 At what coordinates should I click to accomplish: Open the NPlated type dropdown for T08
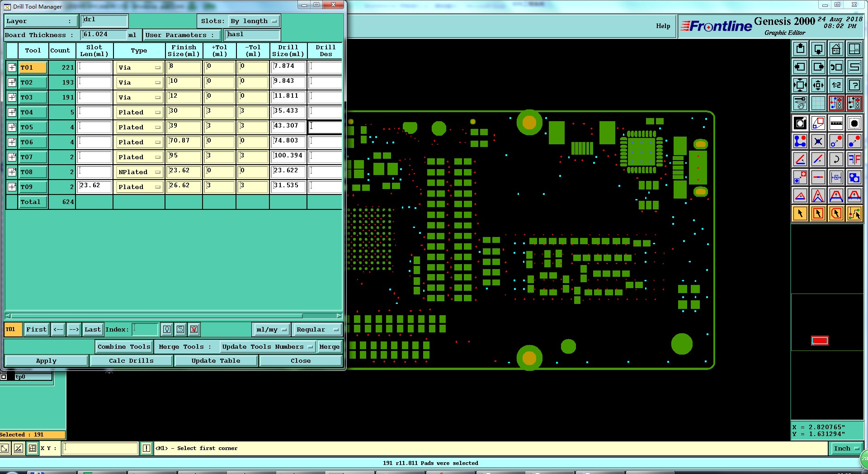pos(139,172)
